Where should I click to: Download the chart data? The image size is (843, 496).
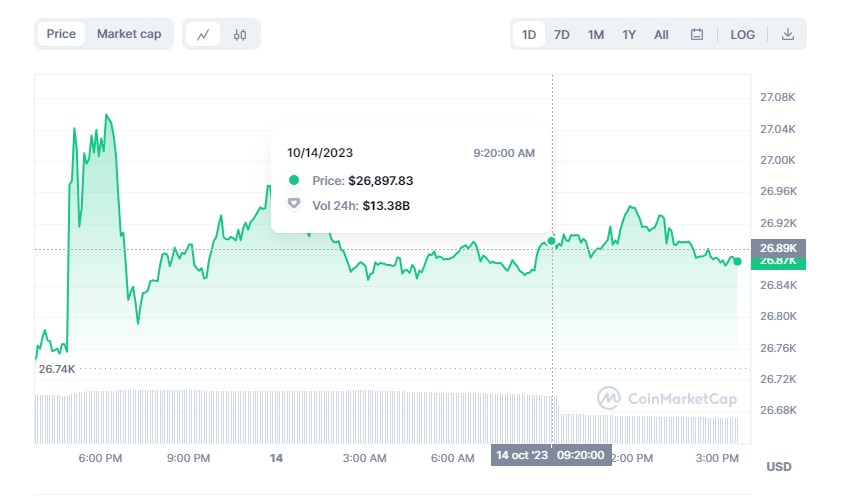(788, 34)
